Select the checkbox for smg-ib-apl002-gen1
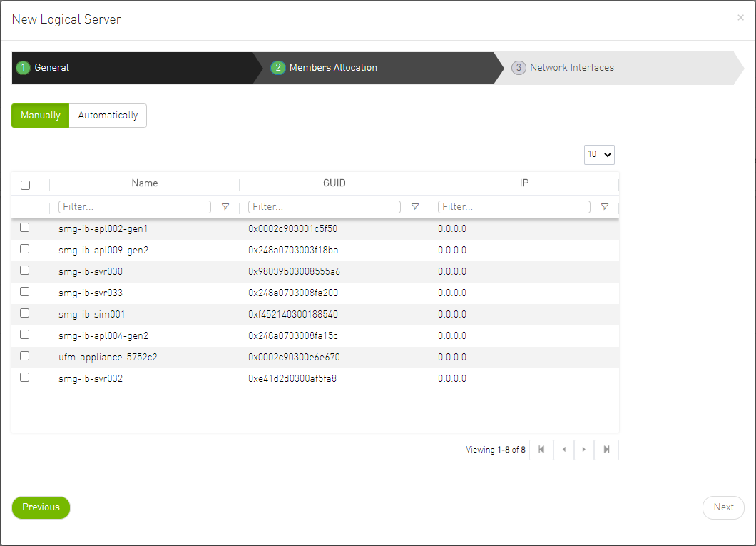 click(24, 227)
